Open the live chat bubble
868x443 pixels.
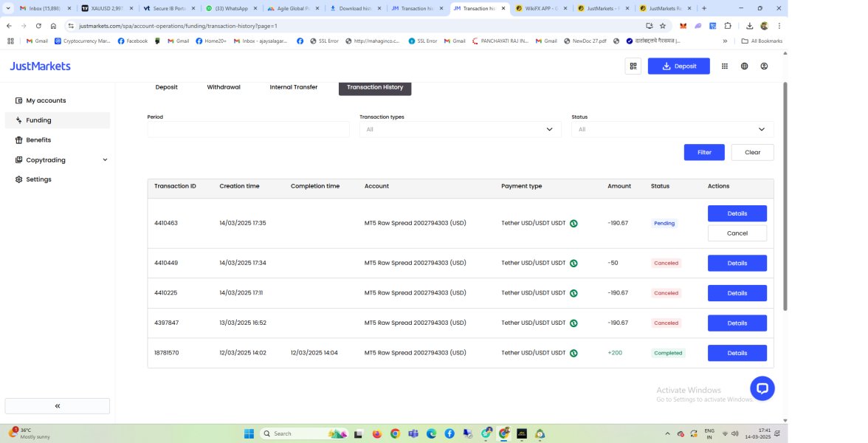tap(762, 388)
